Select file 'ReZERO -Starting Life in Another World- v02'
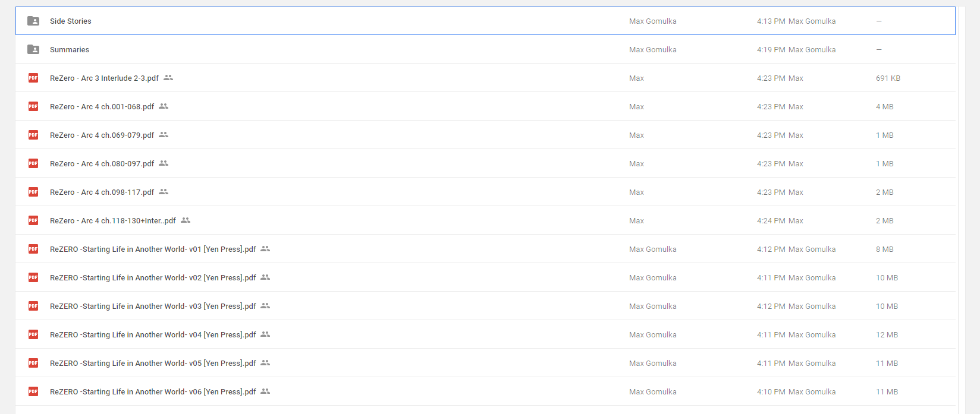 point(153,277)
